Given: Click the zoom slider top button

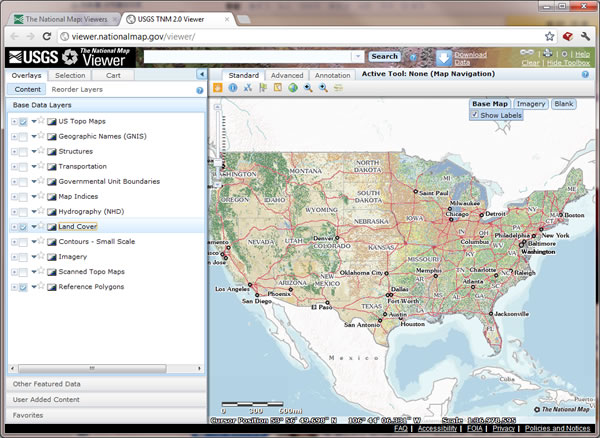Looking at the screenshot, I should click(x=217, y=107).
